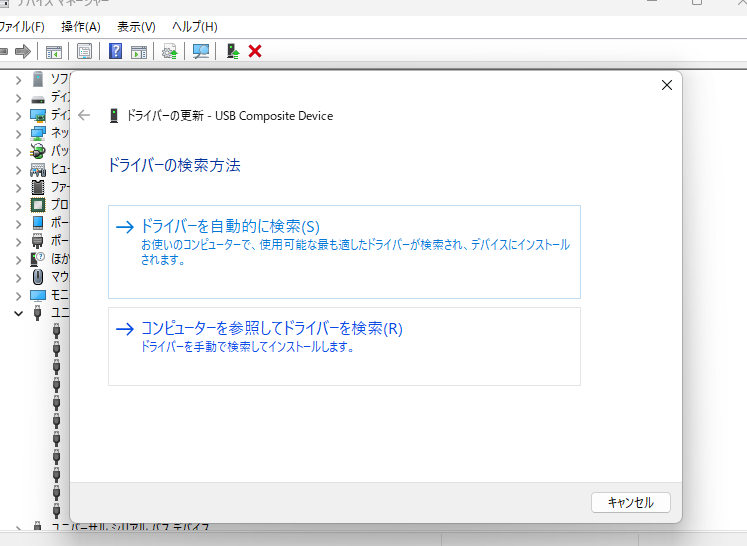Image resolution: width=747 pixels, height=546 pixels.
Task: Select the monitor tree icon
Action: coord(38,295)
